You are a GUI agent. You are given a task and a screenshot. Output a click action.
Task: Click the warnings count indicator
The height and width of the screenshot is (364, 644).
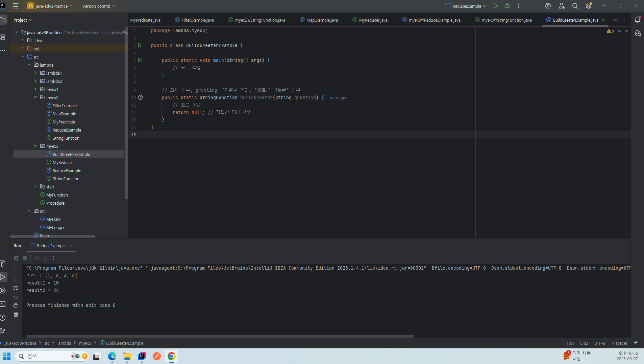coord(611,31)
